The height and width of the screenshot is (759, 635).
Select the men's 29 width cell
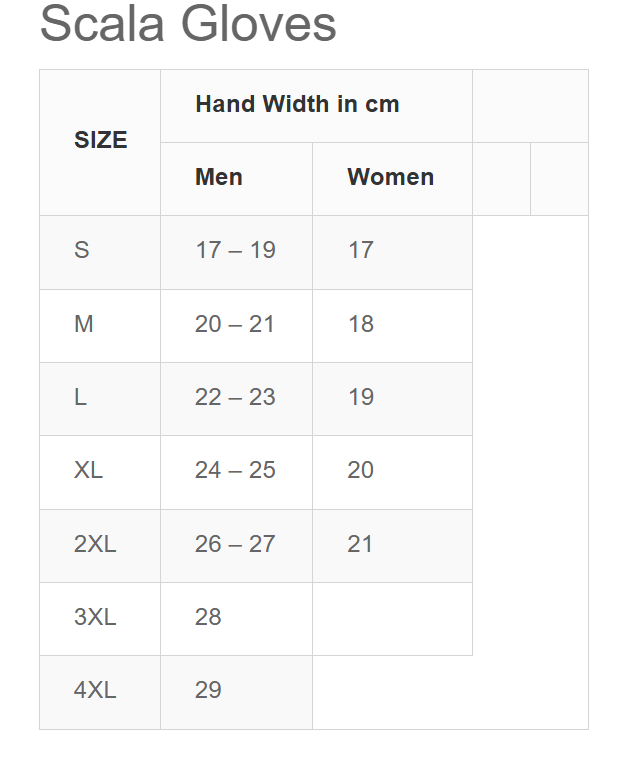click(x=208, y=690)
